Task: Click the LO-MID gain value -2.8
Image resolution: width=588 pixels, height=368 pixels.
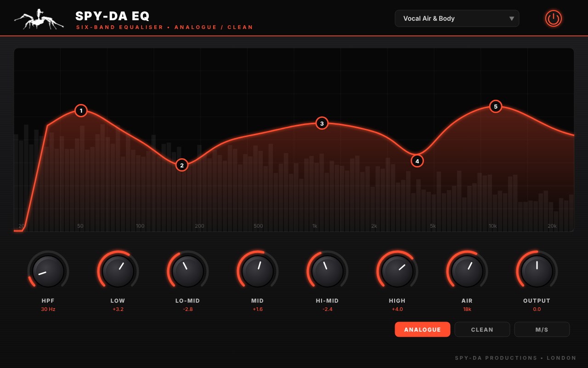Action: pyautogui.click(x=188, y=309)
